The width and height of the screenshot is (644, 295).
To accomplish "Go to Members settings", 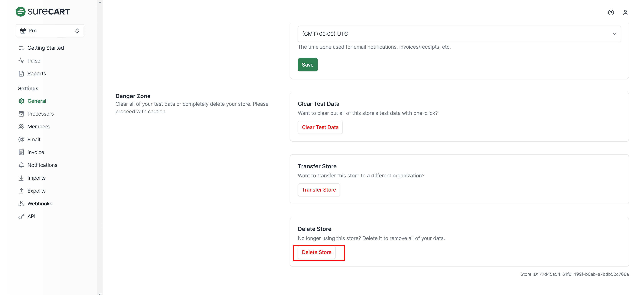I will pos(39,127).
